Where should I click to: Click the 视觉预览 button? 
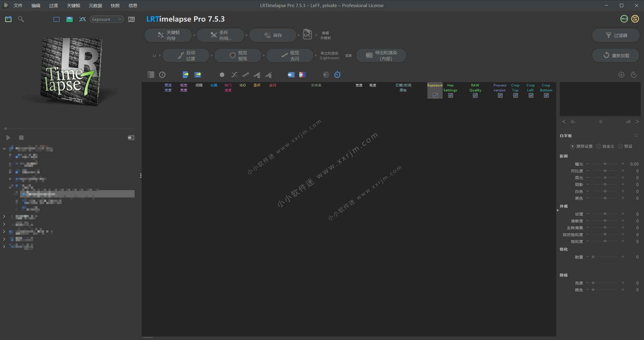click(238, 56)
